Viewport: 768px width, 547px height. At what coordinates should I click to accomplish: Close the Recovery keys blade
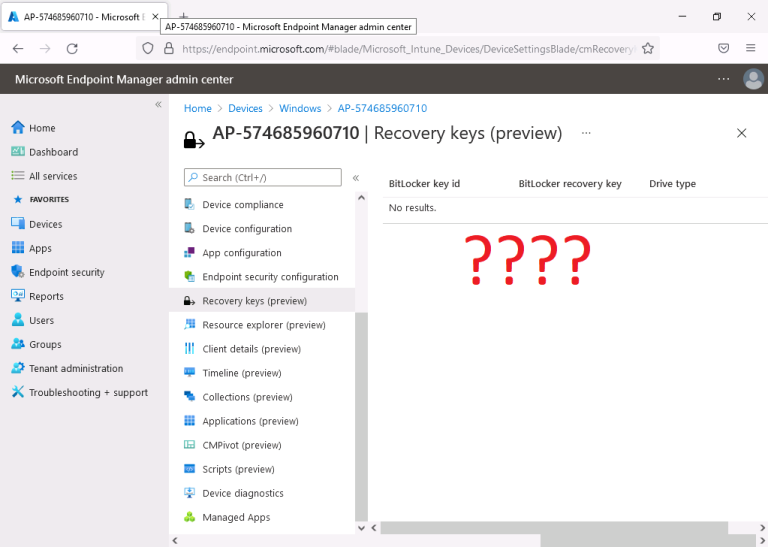click(741, 133)
